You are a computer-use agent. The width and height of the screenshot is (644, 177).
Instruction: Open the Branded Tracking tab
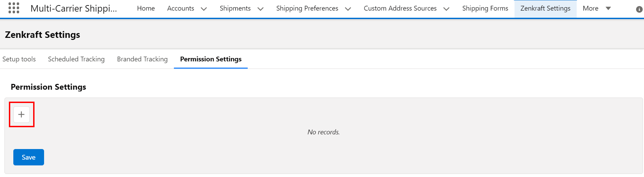click(x=142, y=59)
